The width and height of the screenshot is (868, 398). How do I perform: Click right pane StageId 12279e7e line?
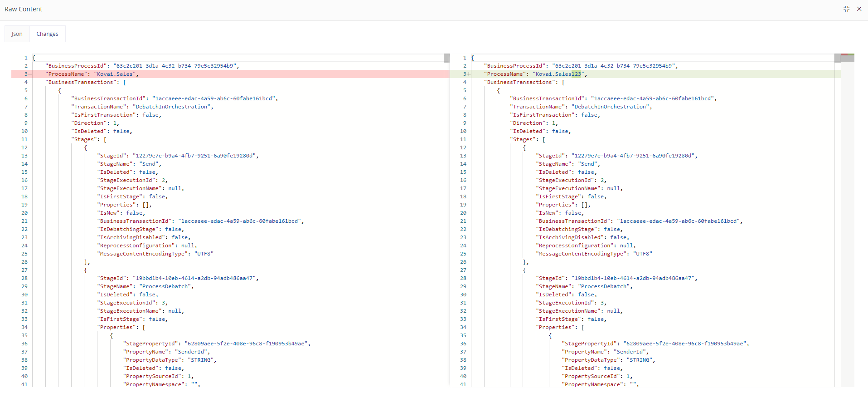tap(617, 156)
